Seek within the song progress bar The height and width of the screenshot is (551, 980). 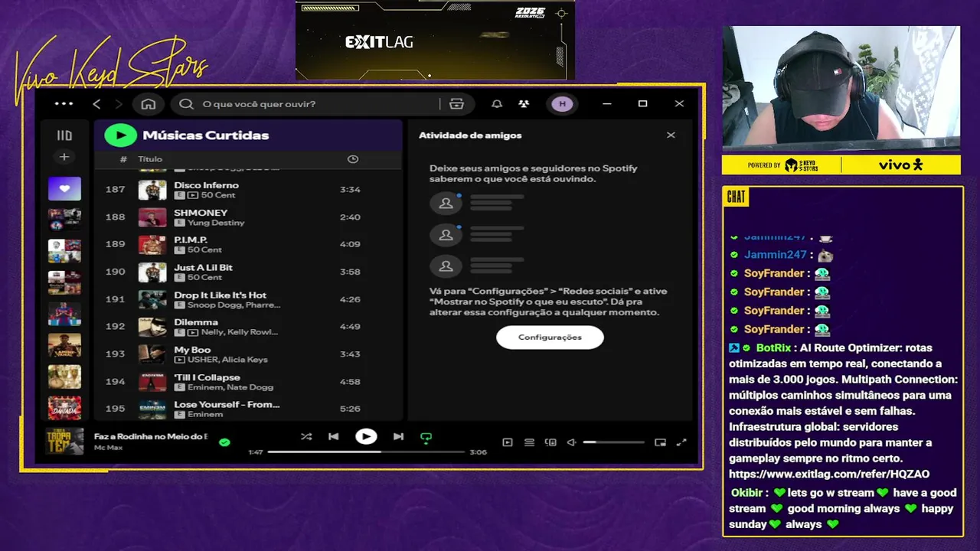(x=366, y=452)
